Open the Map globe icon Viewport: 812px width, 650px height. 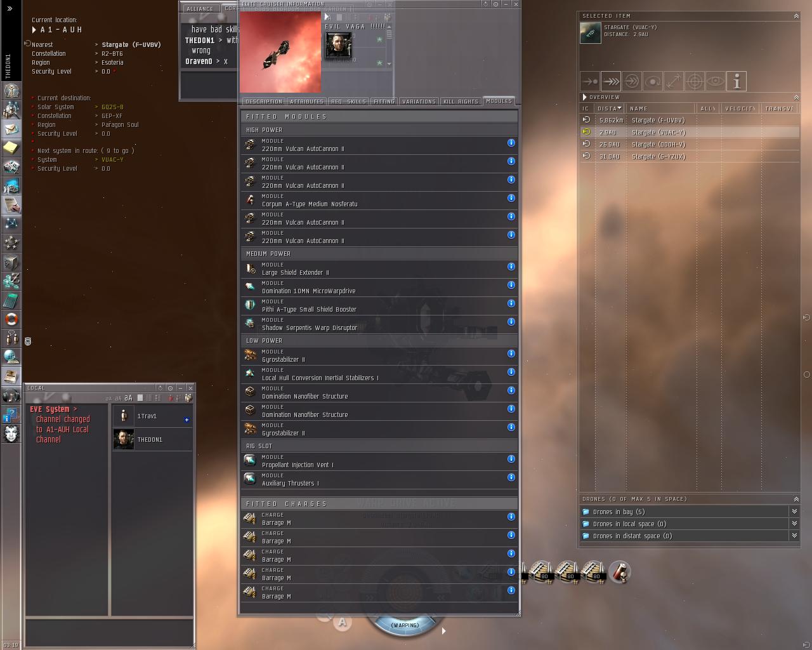pyautogui.click(x=11, y=357)
